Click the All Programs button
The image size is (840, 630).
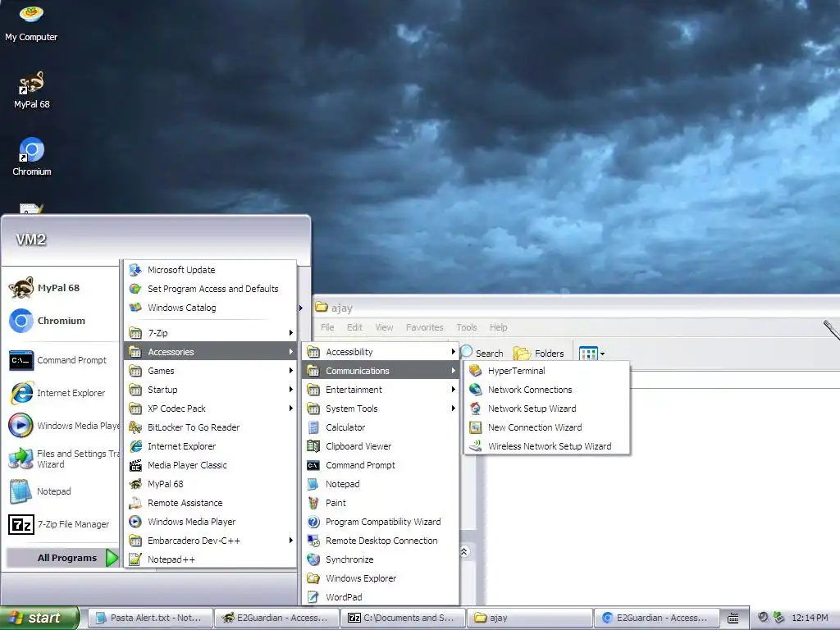pyautogui.click(x=62, y=558)
